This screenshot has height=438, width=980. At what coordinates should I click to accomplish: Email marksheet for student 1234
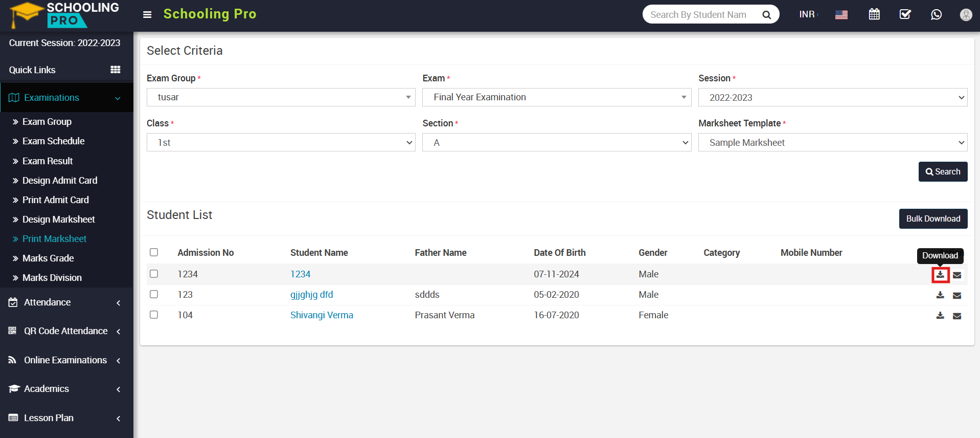[957, 275]
